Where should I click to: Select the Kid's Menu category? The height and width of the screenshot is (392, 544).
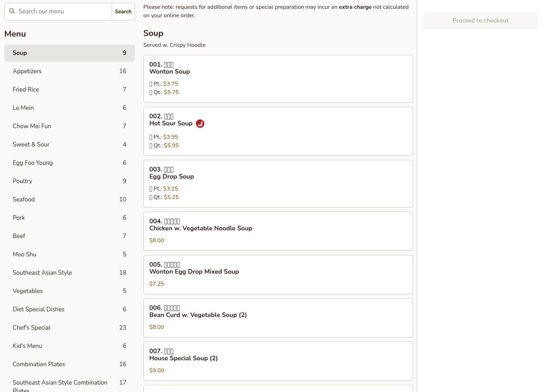pos(69,346)
